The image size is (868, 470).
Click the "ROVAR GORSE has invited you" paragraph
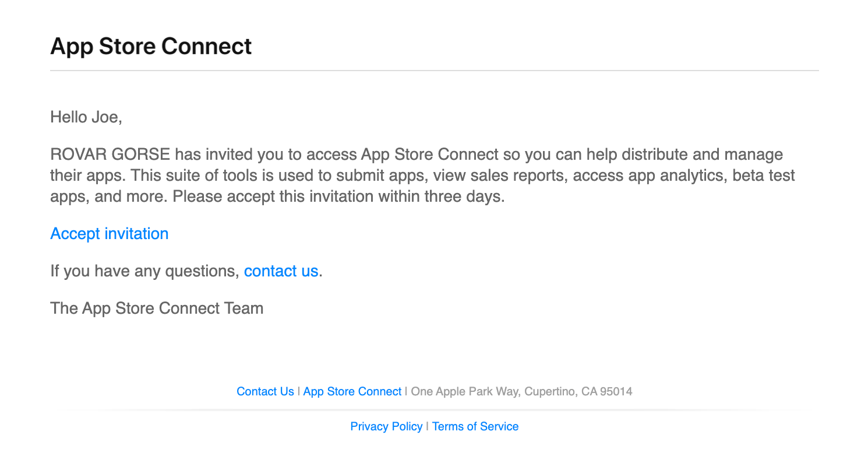click(x=423, y=176)
